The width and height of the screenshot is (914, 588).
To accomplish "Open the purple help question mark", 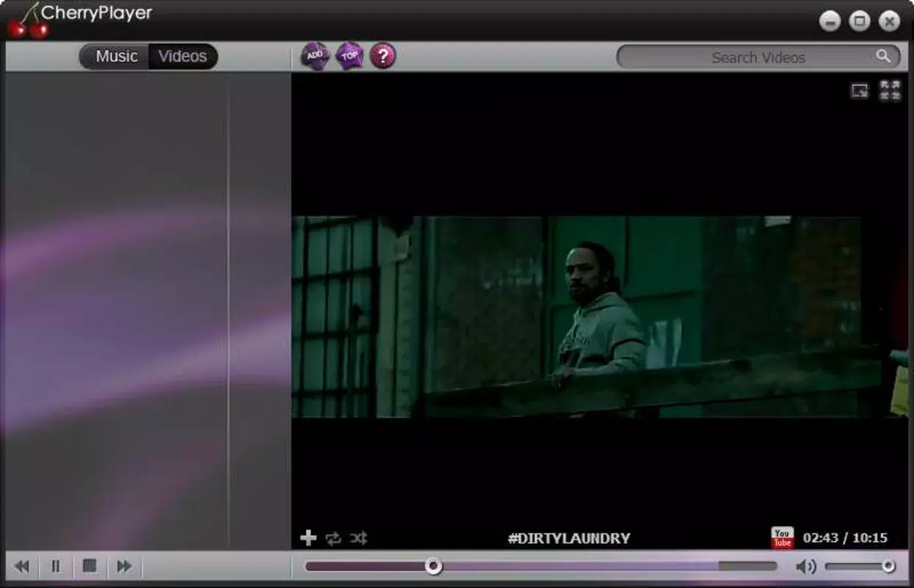I will [382, 56].
